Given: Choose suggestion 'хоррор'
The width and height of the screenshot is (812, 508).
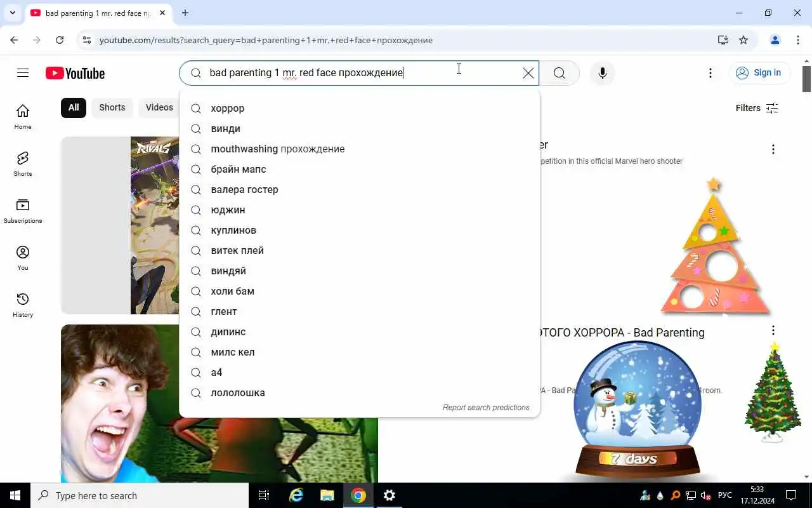Looking at the screenshot, I should pyautogui.click(x=360, y=108).
